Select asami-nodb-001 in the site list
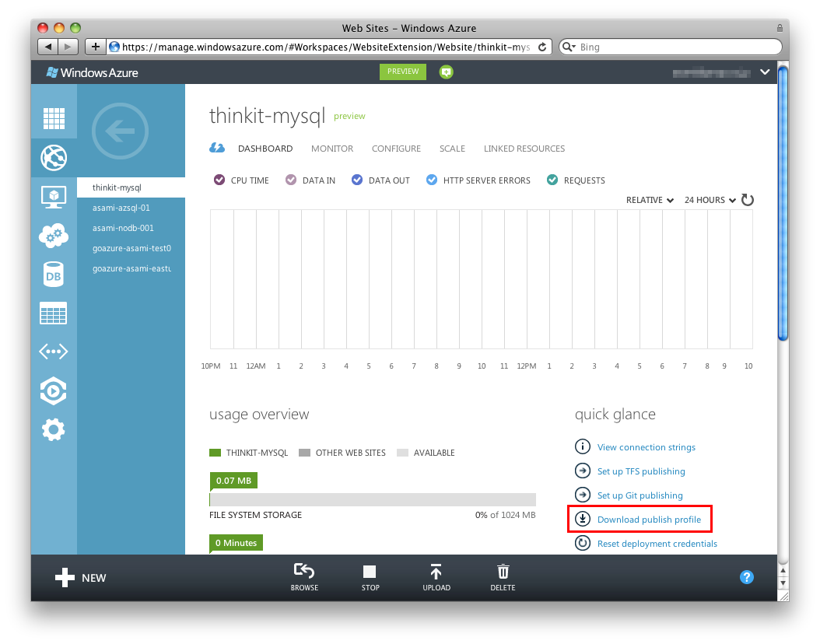Screen dimensions: 820x644 [131, 228]
